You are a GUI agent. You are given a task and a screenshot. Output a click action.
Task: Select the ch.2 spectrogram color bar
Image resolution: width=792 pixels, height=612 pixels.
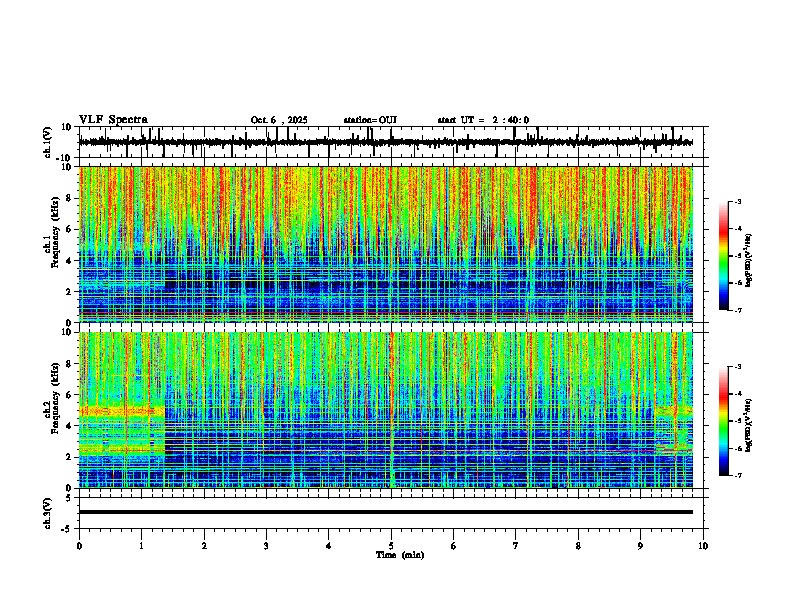point(723,421)
